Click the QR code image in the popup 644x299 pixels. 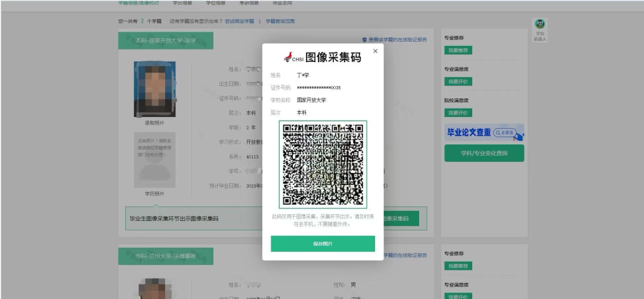click(x=323, y=165)
